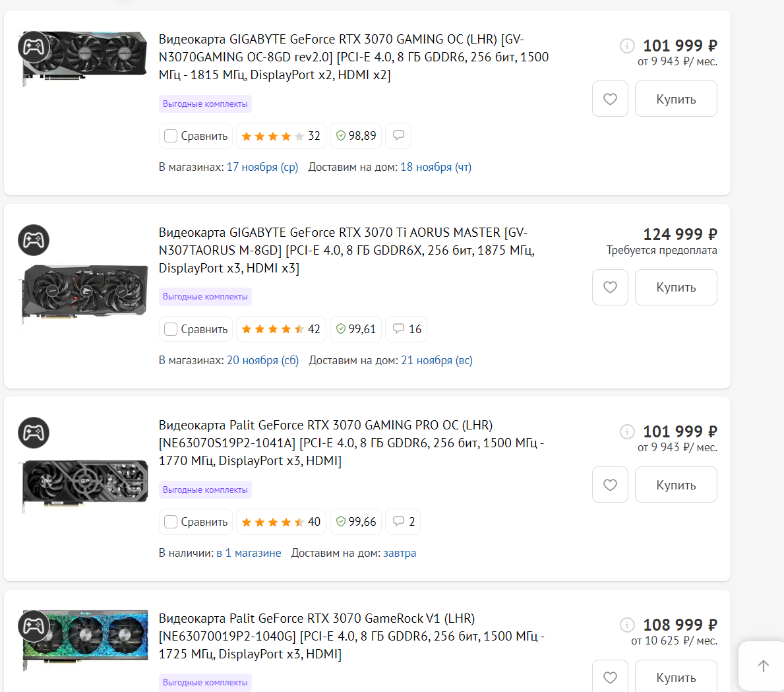784x692 pixels.
Task: Show price info for Palit GameRock V1
Action: tap(627, 625)
